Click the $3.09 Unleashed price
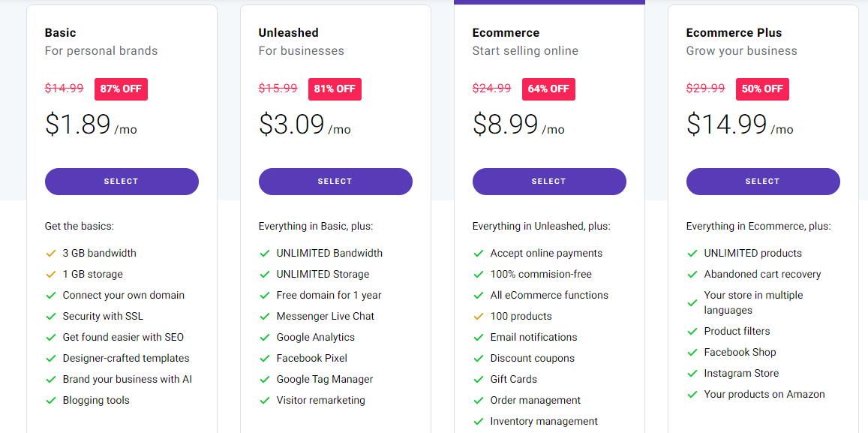This screenshot has height=433, width=868. 292,125
